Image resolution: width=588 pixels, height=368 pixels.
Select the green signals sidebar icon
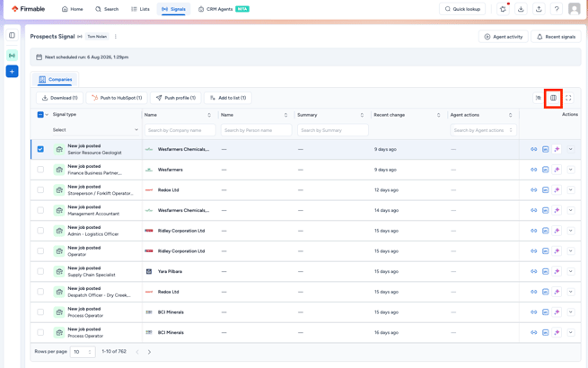pyautogui.click(x=12, y=56)
